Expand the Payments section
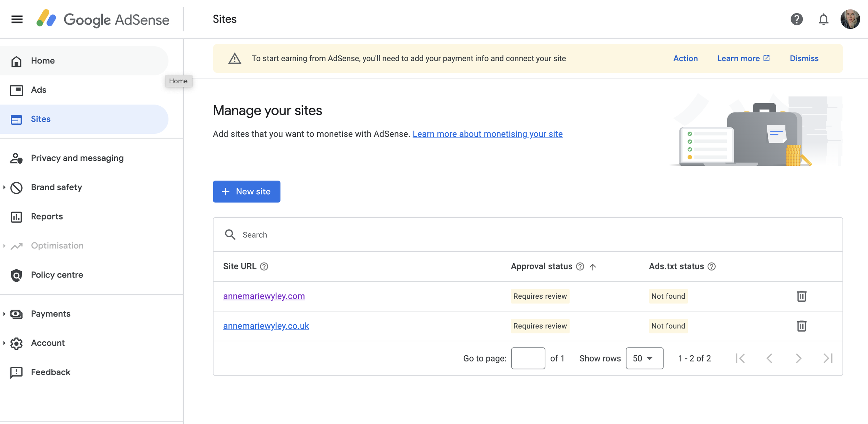This screenshot has width=868, height=424. pyautogui.click(x=4, y=314)
